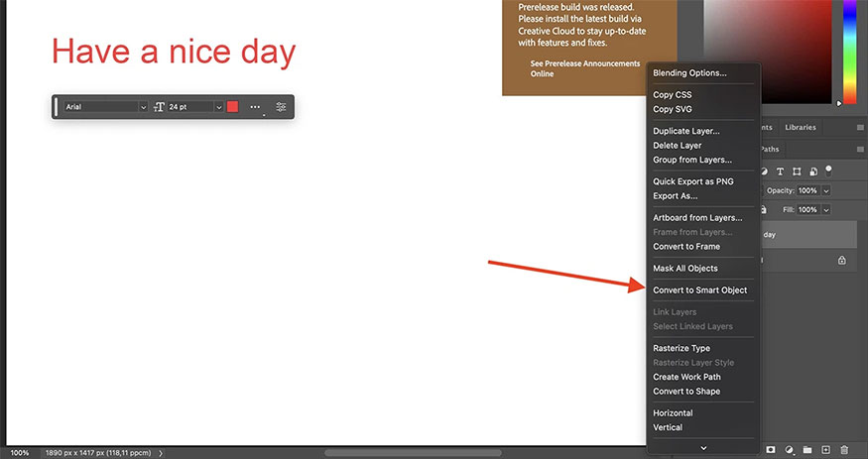Filter layers by smart object icon
The width and height of the screenshot is (868, 459).
pyautogui.click(x=813, y=172)
